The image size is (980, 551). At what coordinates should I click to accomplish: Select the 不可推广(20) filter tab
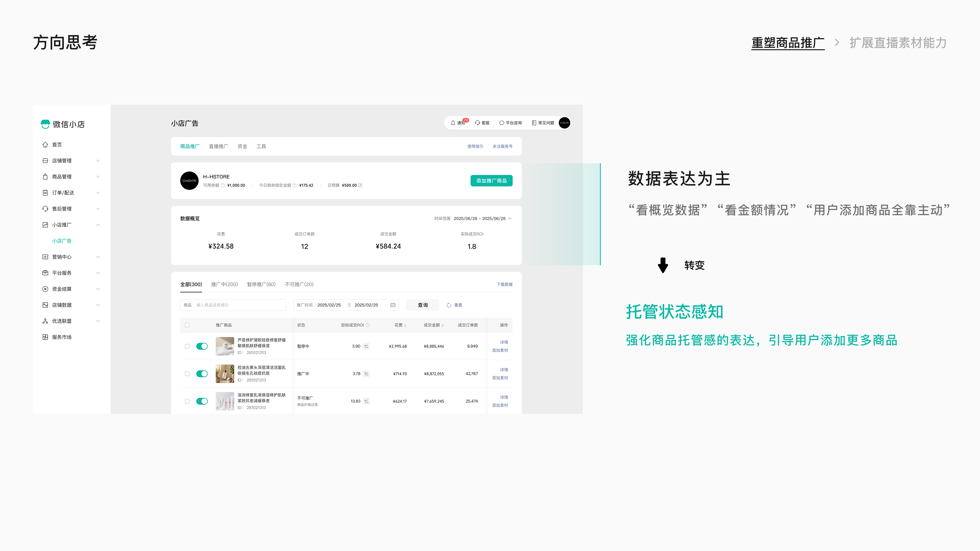click(299, 285)
